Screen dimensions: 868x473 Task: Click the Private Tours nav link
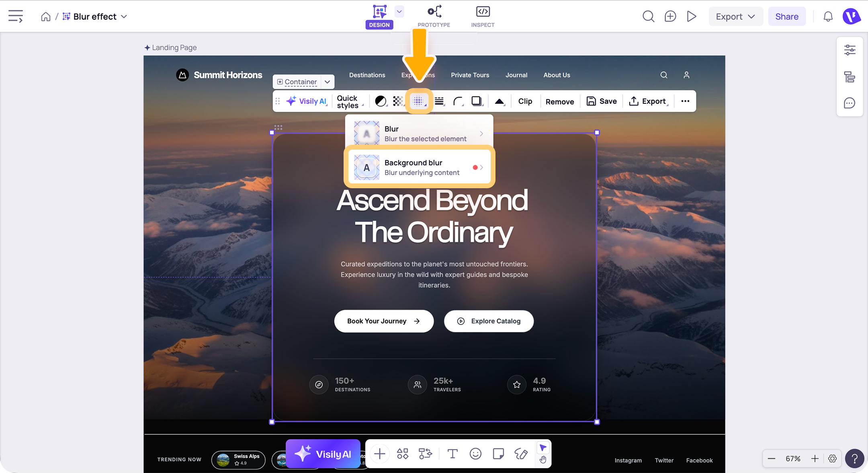[x=470, y=75]
